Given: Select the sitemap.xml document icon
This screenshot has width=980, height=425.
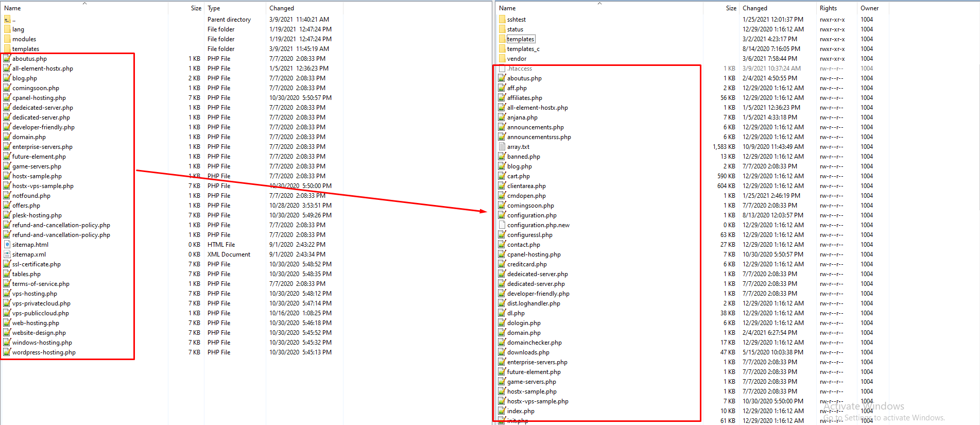Looking at the screenshot, I should point(7,254).
